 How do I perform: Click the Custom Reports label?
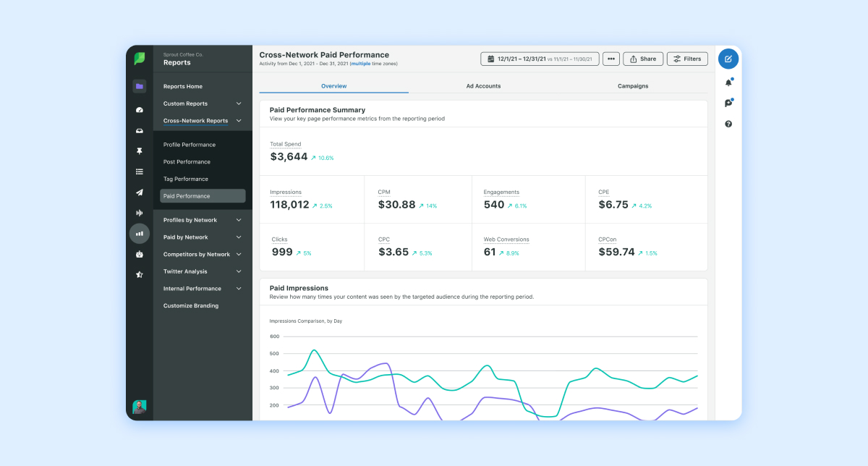185,103
